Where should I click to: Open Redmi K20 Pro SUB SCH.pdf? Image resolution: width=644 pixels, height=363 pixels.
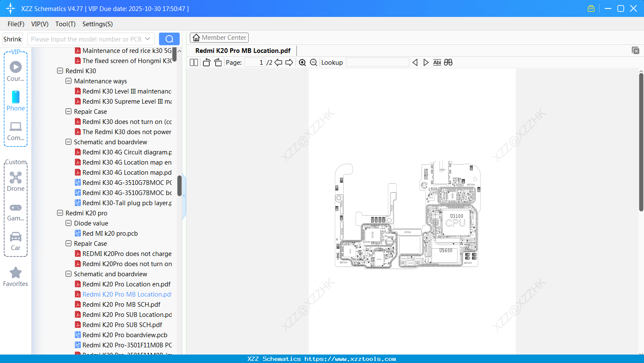pyautogui.click(x=122, y=325)
